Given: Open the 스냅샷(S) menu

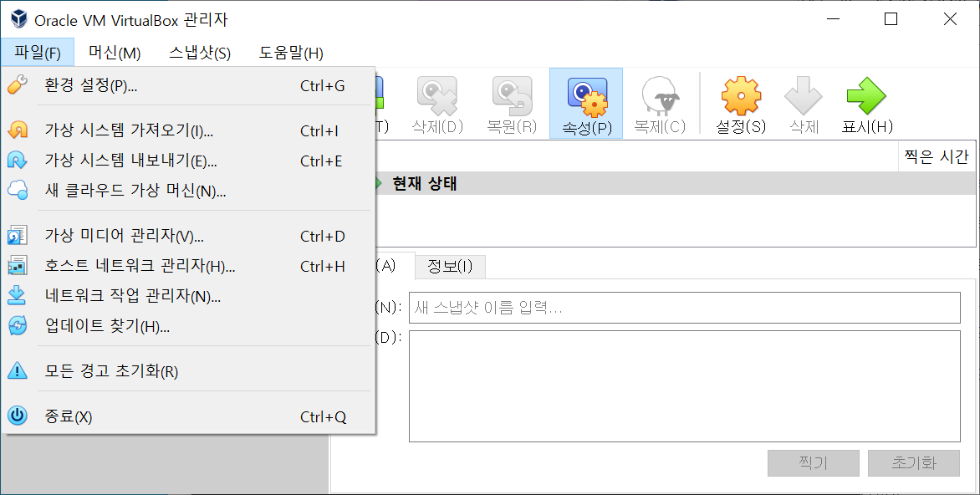Looking at the screenshot, I should [x=199, y=53].
